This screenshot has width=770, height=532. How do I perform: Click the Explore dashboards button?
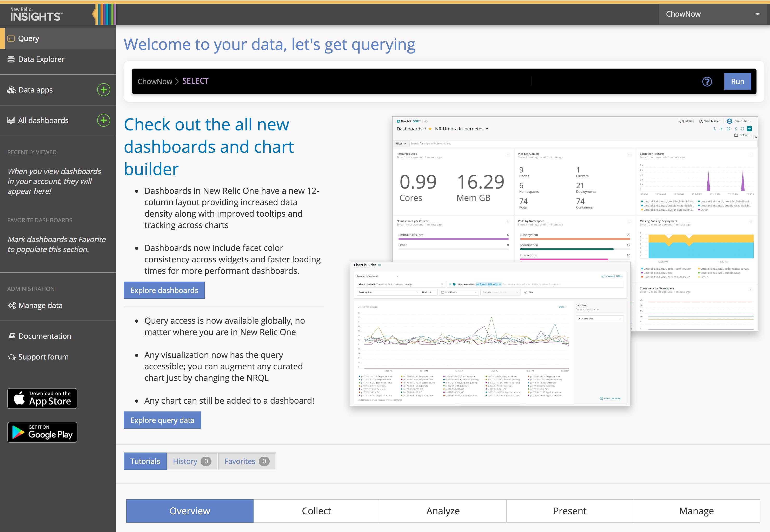164,290
